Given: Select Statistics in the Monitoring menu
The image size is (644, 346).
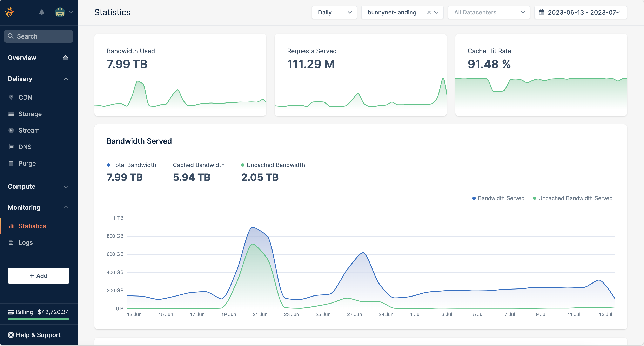Looking at the screenshot, I should coord(32,226).
